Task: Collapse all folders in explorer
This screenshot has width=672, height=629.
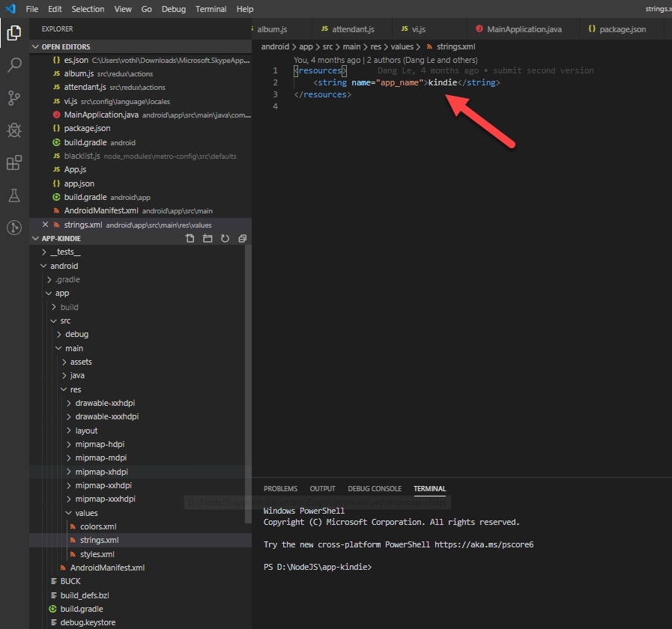Action: (x=242, y=239)
